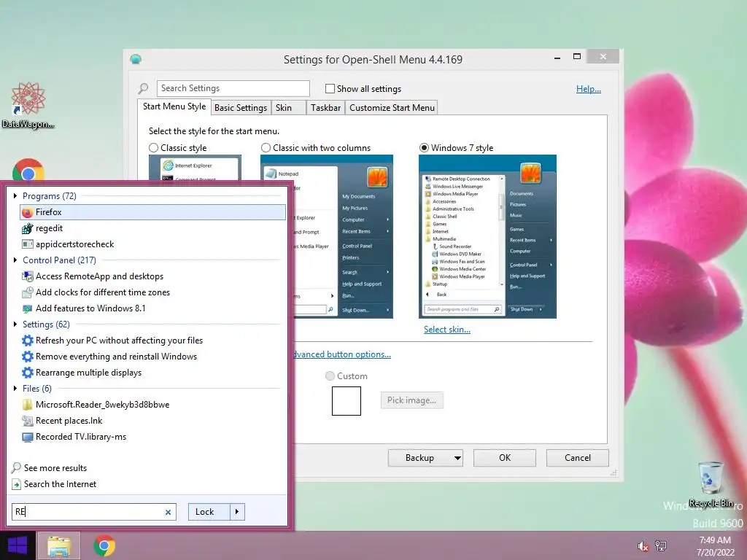Screen dimensions: 747x560
Task: Open Firefox from the search results
Action: (x=152, y=212)
